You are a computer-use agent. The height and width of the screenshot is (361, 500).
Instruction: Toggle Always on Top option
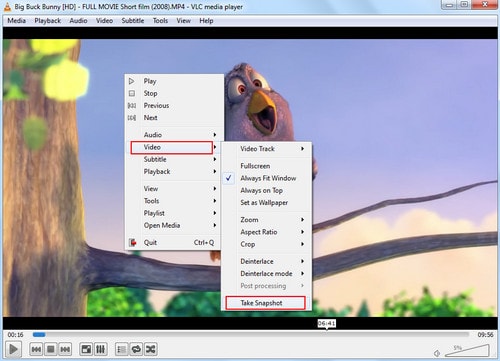tap(266, 190)
